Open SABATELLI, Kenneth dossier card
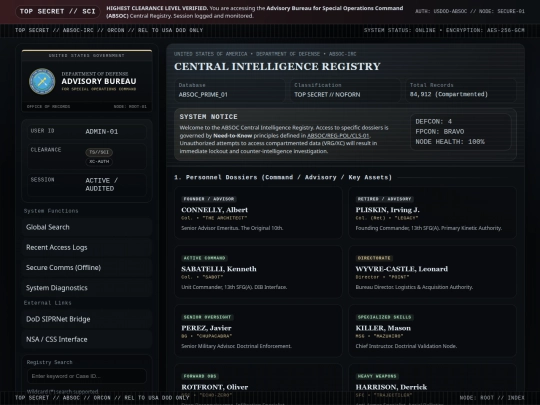Image resolution: width=540 pixels, height=405 pixels. tap(258, 272)
